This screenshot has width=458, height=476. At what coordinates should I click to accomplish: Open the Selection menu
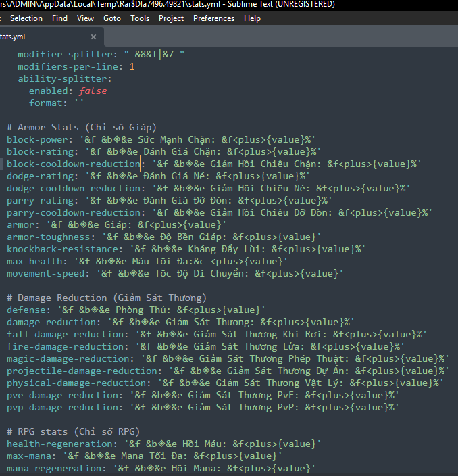click(26, 18)
